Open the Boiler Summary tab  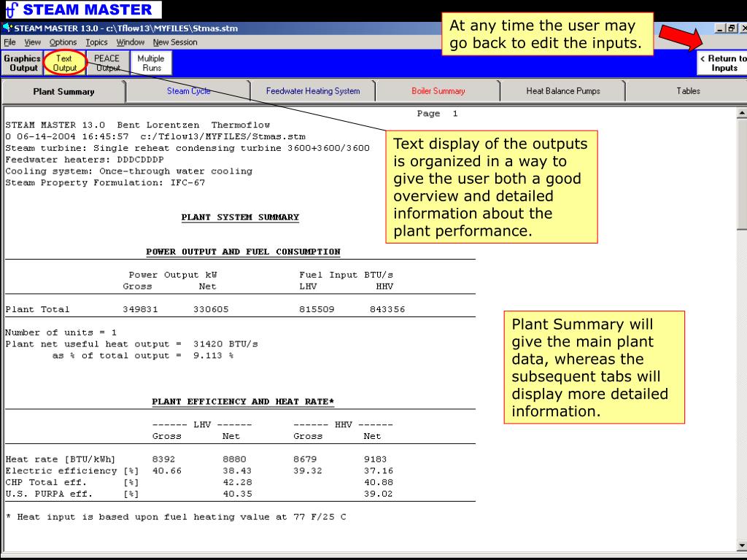[438, 91]
